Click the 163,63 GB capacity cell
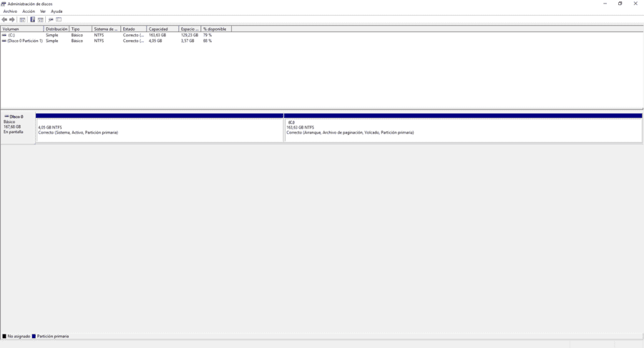This screenshot has width=644, height=348. 157,35
